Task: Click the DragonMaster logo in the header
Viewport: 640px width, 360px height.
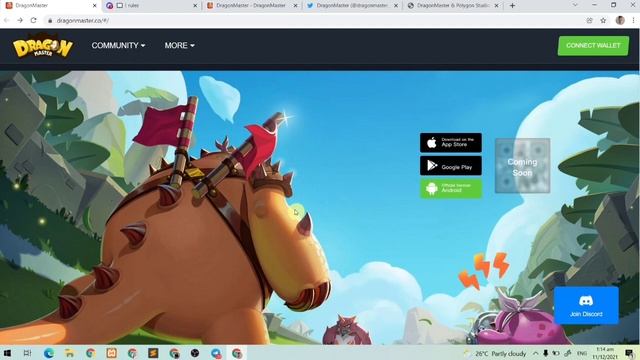Action: [x=43, y=46]
